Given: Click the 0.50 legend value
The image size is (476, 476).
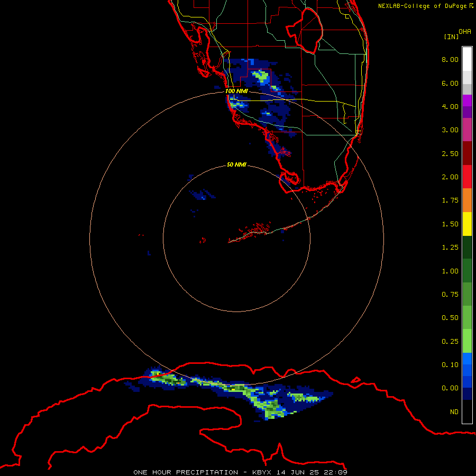Looking at the screenshot, I should tap(450, 318).
